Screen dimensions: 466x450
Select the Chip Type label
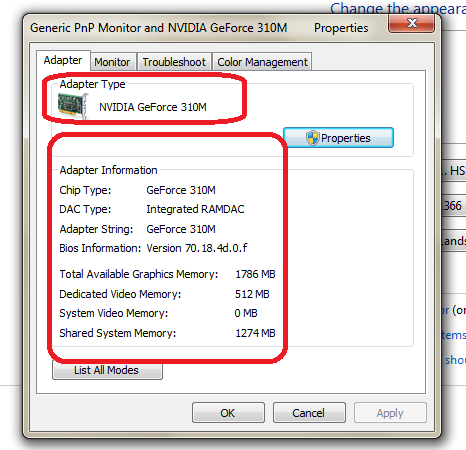click(x=85, y=190)
